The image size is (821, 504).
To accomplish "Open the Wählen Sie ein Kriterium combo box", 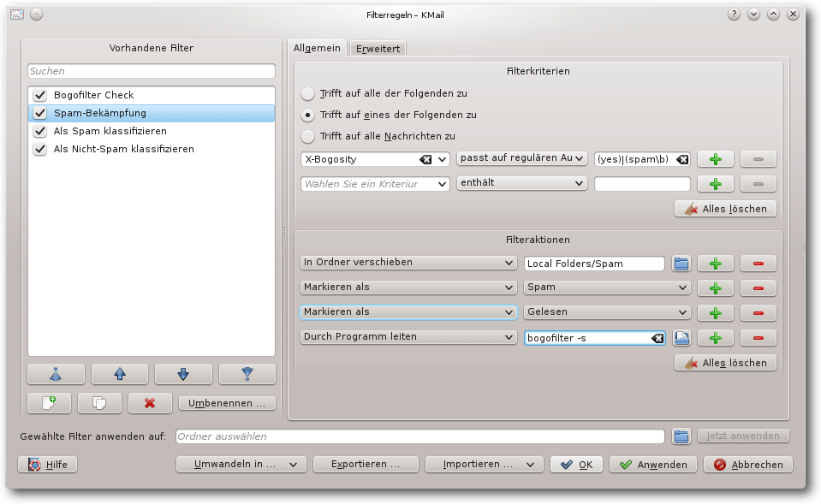I will click(376, 184).
